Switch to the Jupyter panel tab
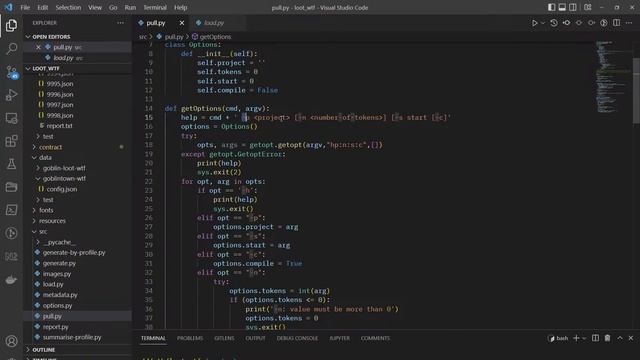The width and height of the screenshot is (640, 360). pyautogui.click(x=339, y=338)
